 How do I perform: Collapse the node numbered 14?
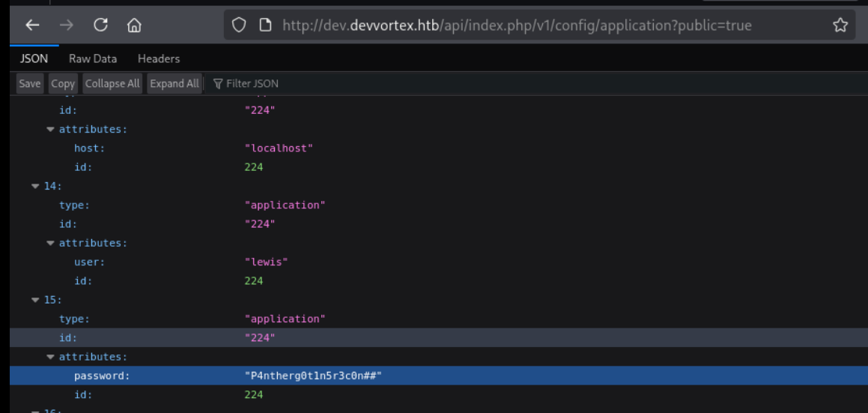36,187
